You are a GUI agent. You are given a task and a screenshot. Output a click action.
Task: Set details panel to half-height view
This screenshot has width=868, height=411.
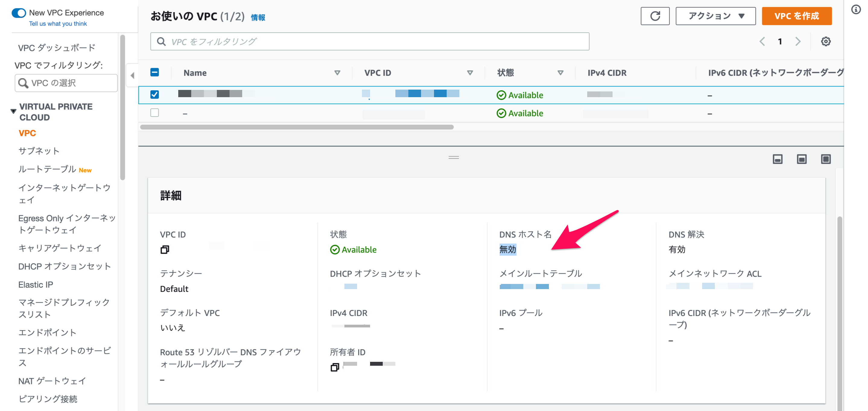coord(802,159)
